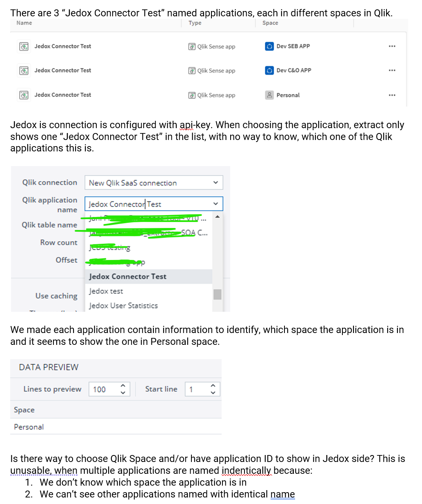Click the app icon in the Dev SEB APP row
This screenshot has width=422, height=504.
coord(24,47)
